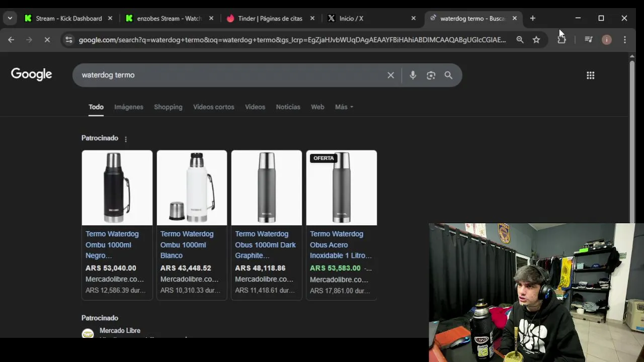
Task: Minimize the Chrome window
Action: coord(578,18)
